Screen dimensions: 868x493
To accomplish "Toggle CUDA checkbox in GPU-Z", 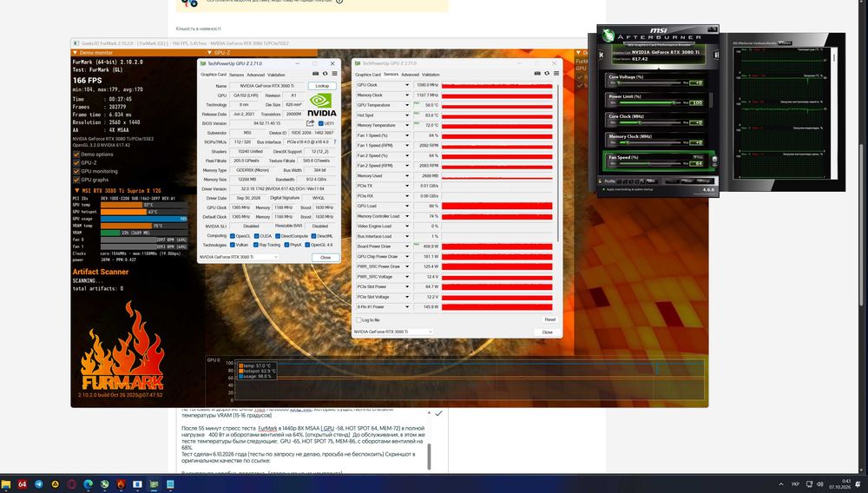I will [256, 236].
